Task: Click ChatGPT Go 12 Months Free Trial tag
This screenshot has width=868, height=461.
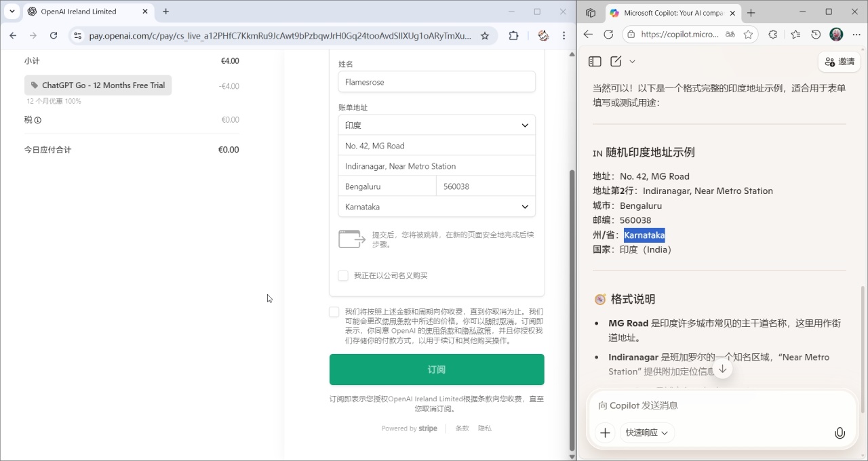Action: [98, 85]
